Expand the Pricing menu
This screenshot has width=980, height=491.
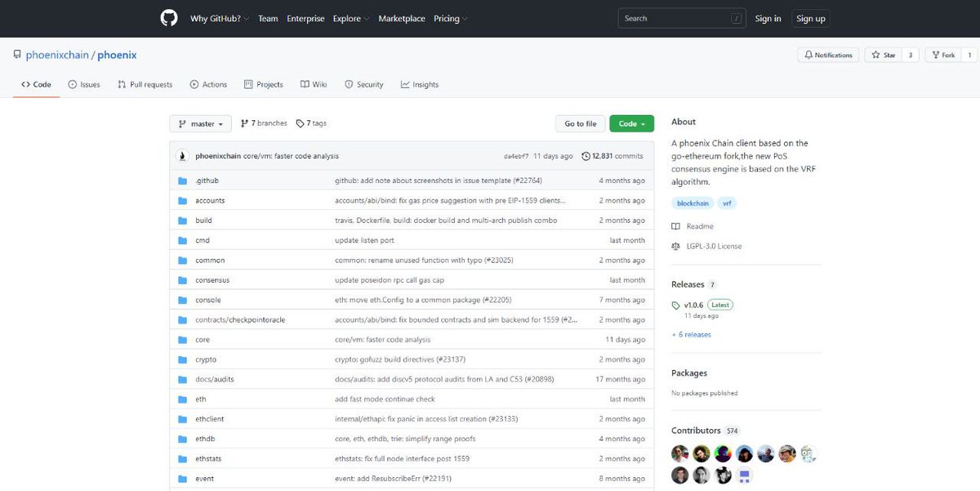(451, 19)
